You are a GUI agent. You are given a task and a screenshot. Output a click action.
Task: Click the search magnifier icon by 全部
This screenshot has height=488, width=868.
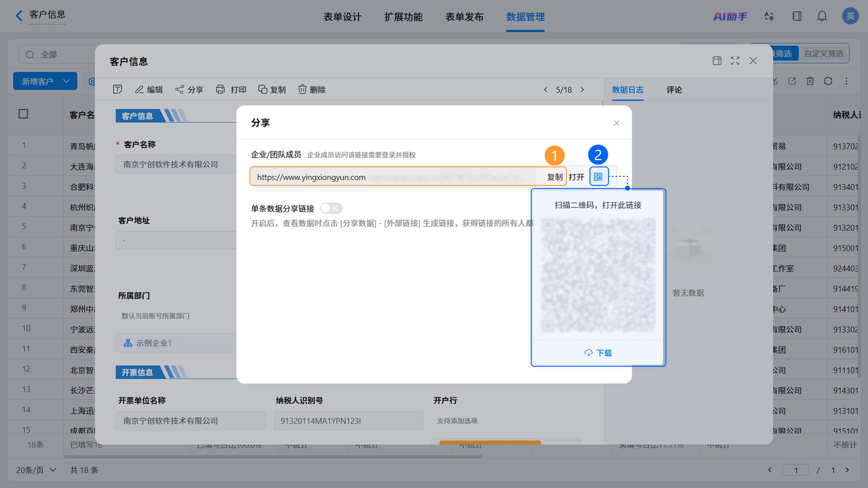tap(30, 54)
